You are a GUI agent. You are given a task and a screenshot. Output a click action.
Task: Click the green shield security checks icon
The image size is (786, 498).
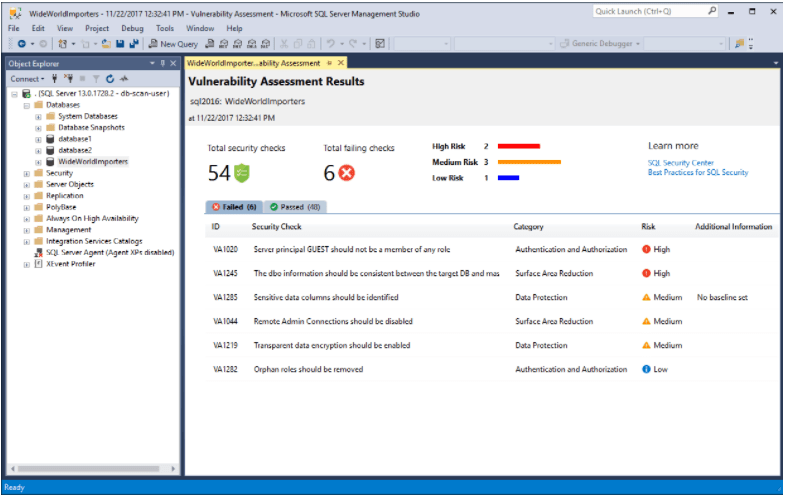click(242, 173)
